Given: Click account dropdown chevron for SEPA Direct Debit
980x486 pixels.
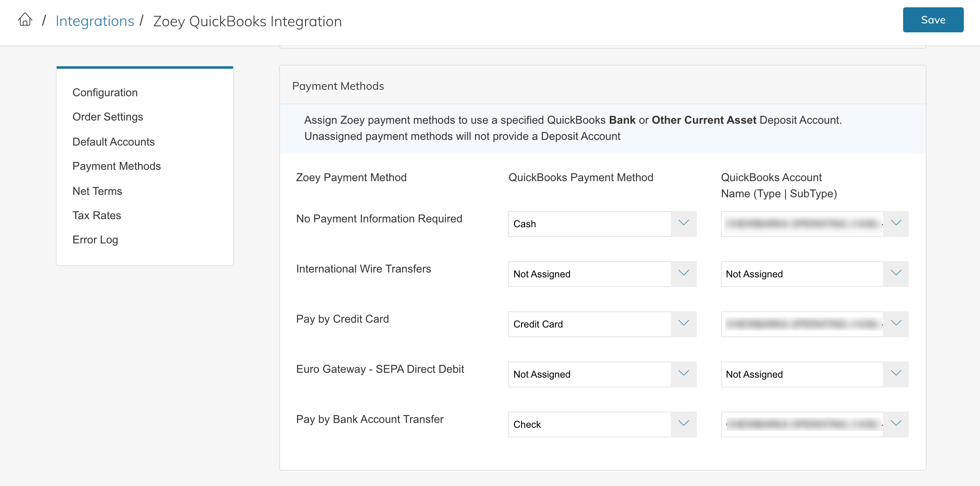Looking at the screenshot, I should coord(896,374).
